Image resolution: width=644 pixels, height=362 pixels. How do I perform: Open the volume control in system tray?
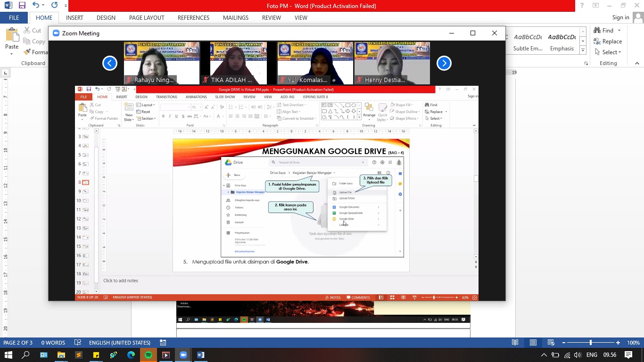click(x=578, y=355)
